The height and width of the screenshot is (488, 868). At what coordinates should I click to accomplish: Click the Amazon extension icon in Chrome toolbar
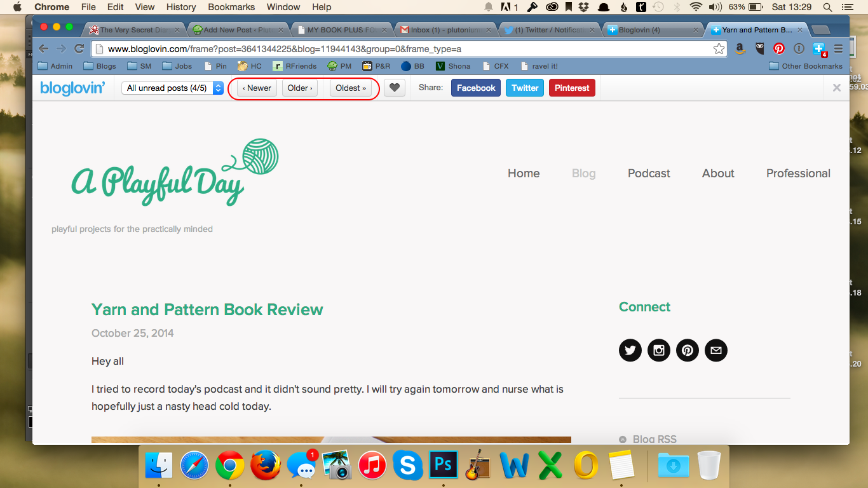click(x=740, y=49)
